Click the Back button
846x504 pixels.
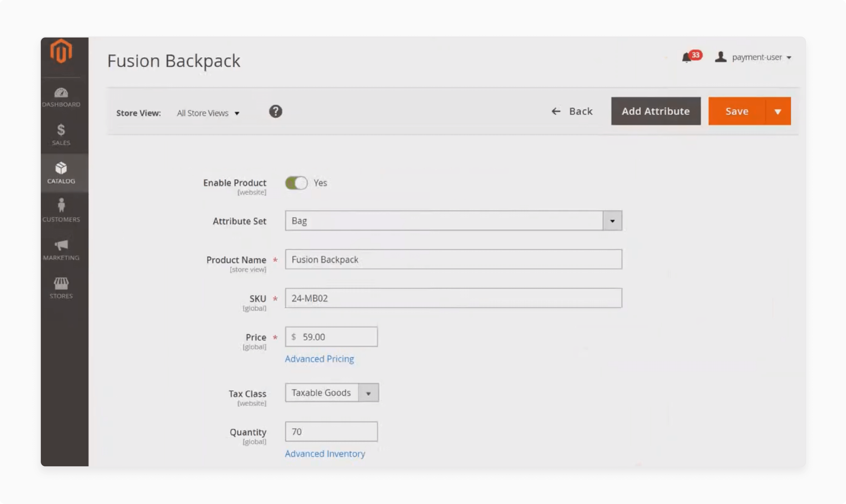click(572, 111)
